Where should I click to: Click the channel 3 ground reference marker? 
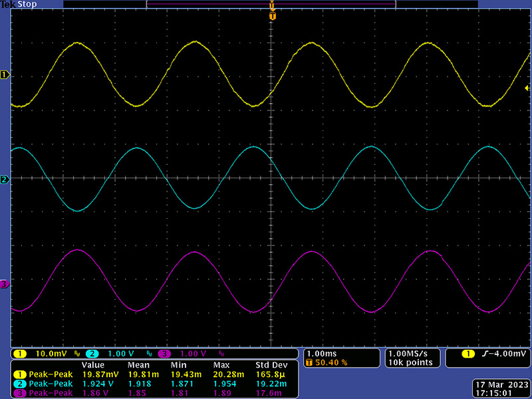tap(5, 285)
